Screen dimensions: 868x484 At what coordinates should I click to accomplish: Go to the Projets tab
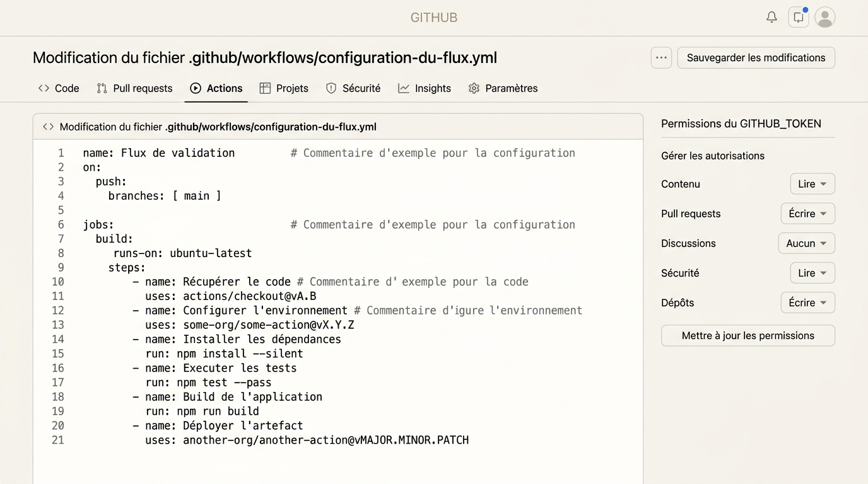(x=284, y=88)
